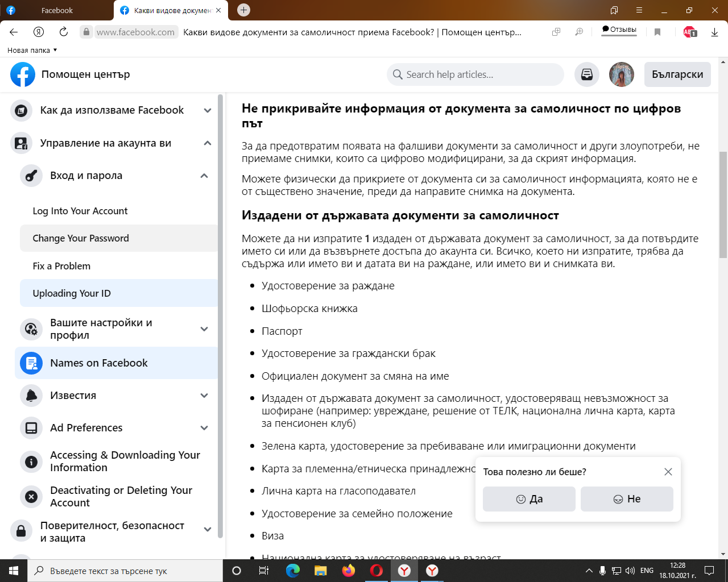Click Windows taskbar search box
The width and height of the screenshot is (728, 582).
[125, 571]
